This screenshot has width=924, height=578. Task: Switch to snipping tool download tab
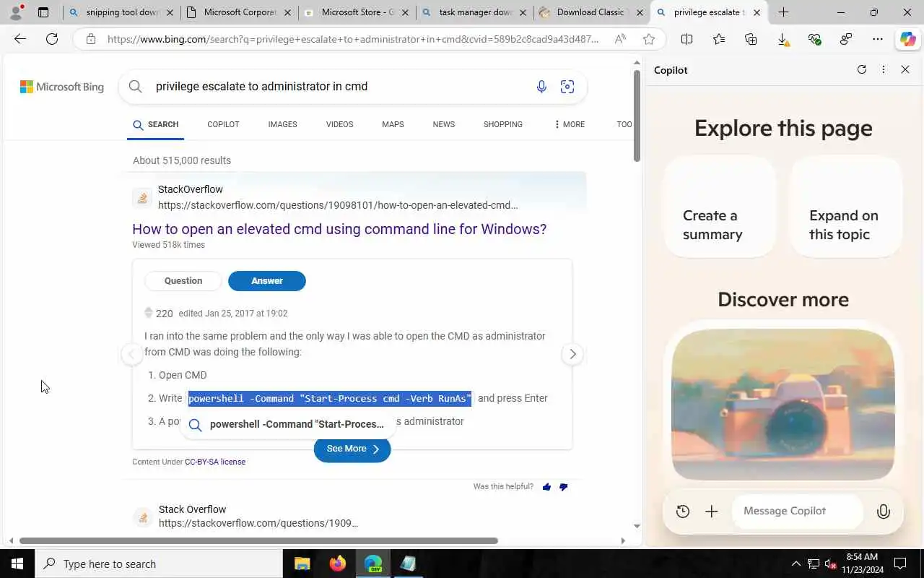coord(122,12)
